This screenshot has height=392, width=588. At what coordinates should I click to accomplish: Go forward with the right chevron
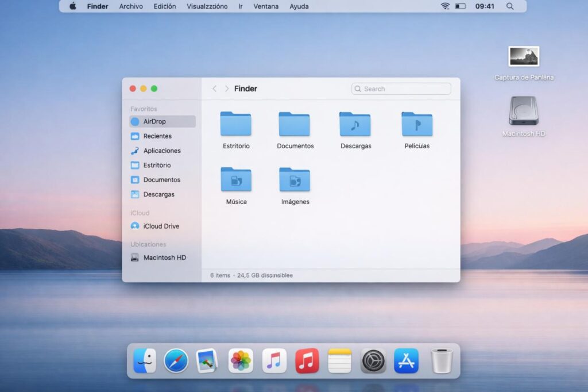tap(226, 89)
